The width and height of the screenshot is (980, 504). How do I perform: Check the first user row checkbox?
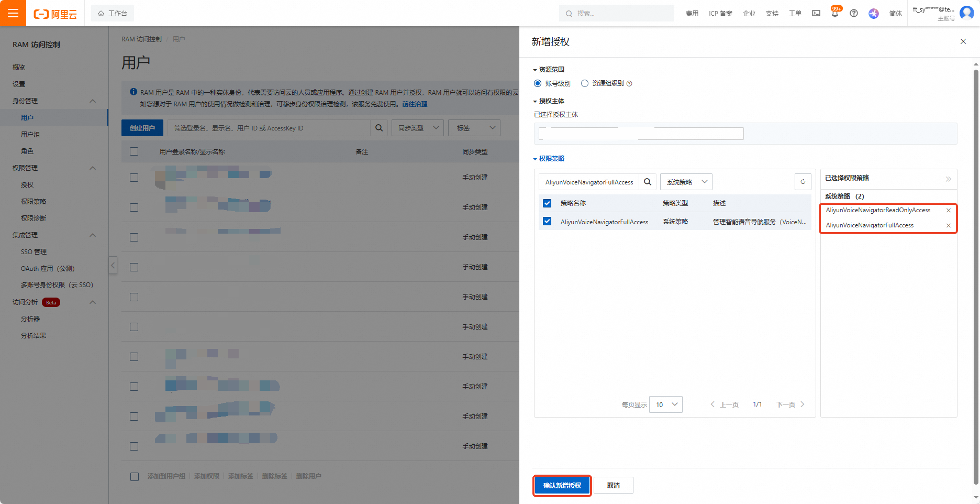(x=134, y=178)
